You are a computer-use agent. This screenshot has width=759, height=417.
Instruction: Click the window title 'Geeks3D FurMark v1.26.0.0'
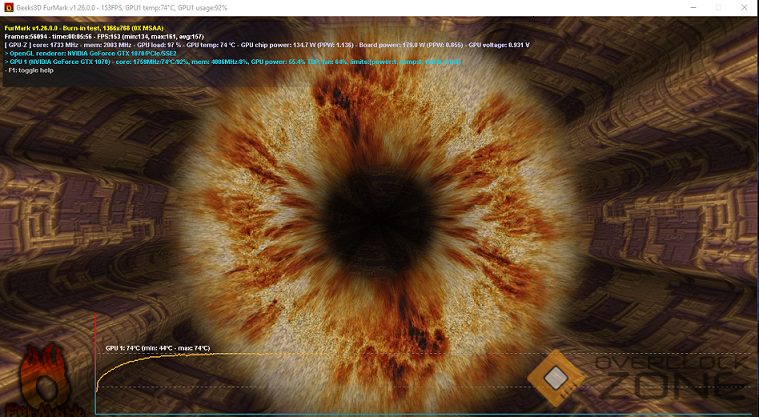[x=122, y=8]
